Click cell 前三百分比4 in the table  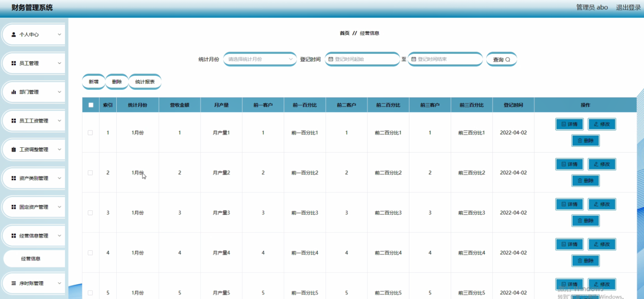click(x=471, y=253)
